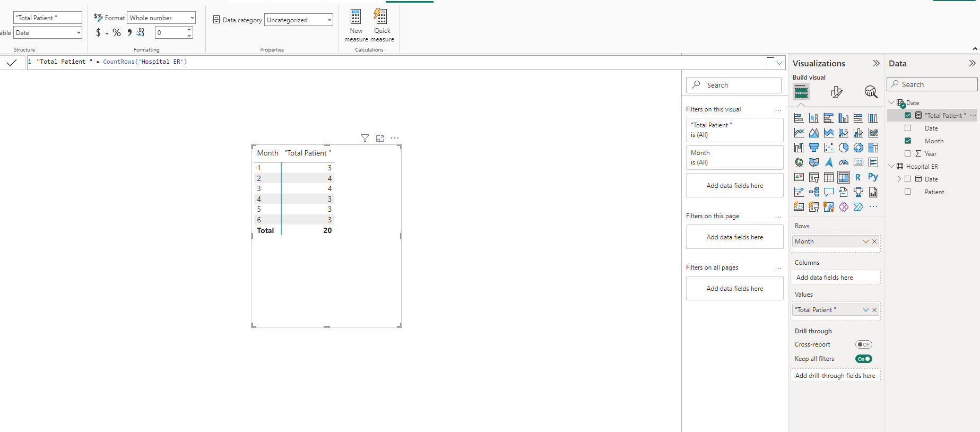
Task: Select the KPI visual
Action: pyautogui.click(x=799, y=177)
